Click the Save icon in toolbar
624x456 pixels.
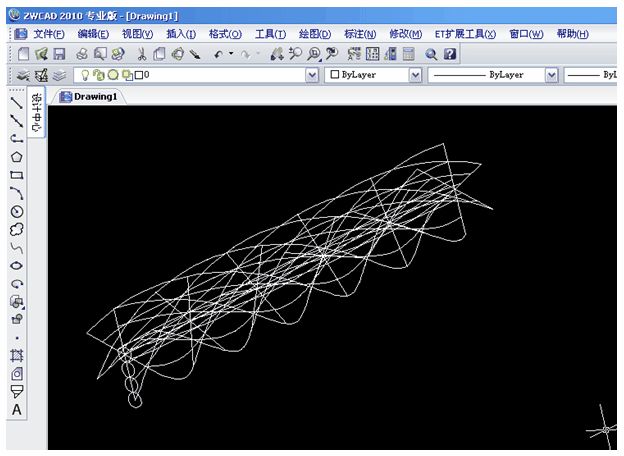pos(59,54)
